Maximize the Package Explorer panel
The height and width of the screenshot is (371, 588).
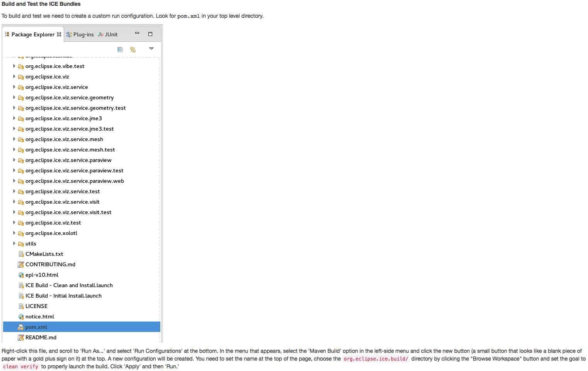click(x=150, y=34)
